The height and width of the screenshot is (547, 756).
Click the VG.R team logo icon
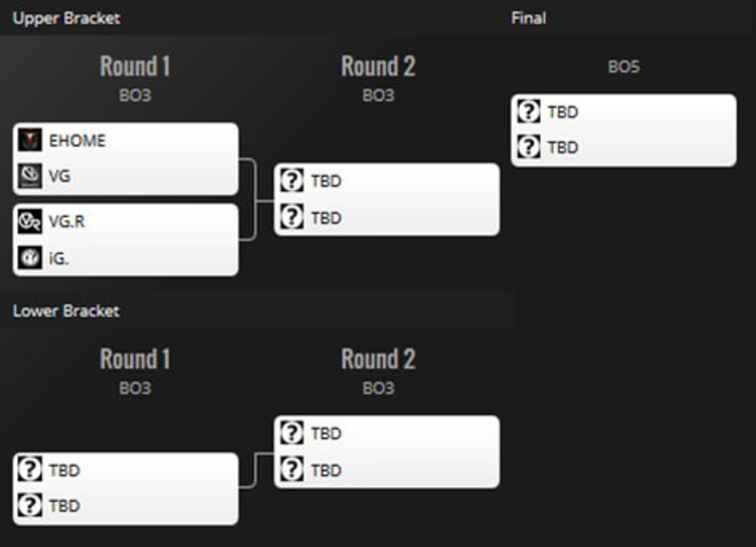click(30, 221)
